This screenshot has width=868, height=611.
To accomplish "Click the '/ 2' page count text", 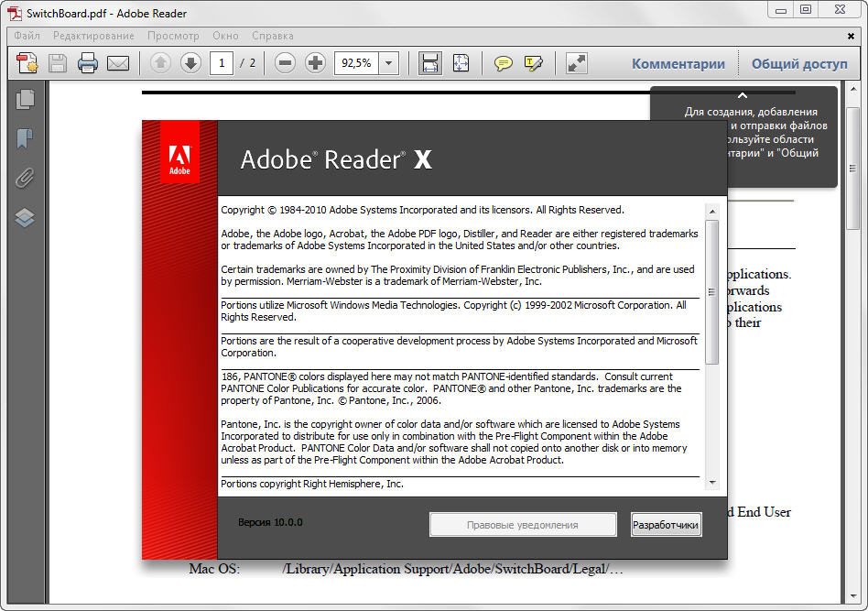I will [x=247, y=63].
